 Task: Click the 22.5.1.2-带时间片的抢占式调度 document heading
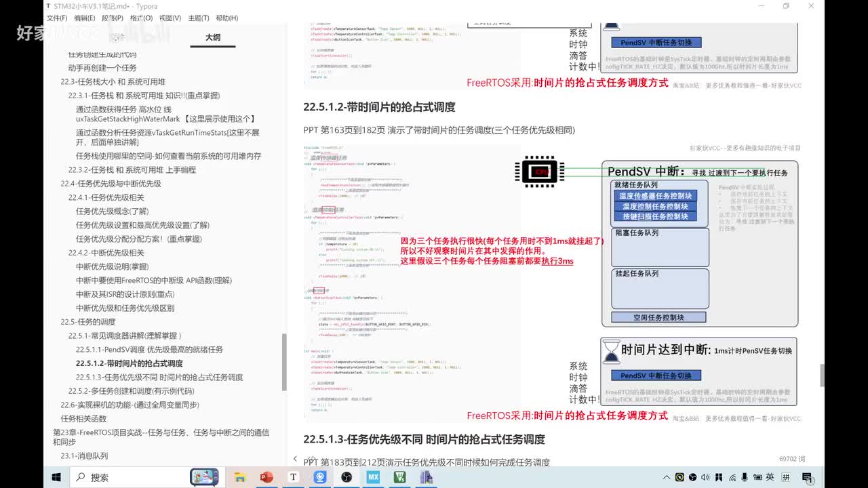(x=379, y=107)
